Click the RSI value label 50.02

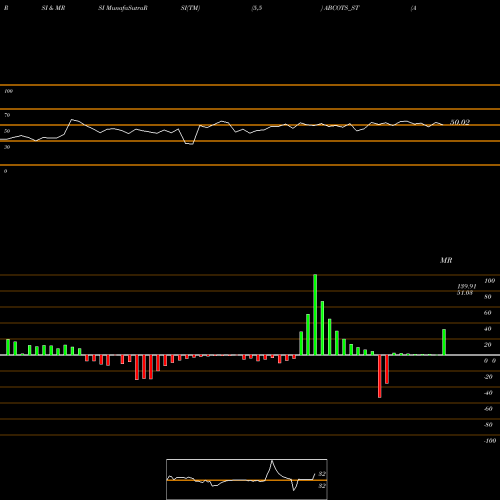click(x=460, y=122)
